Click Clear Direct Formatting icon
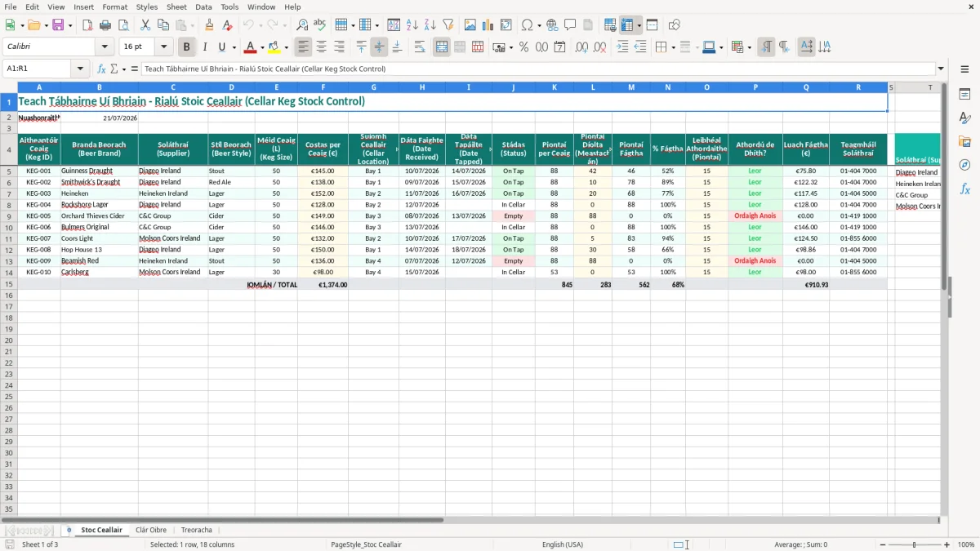 tap(227, 25)
